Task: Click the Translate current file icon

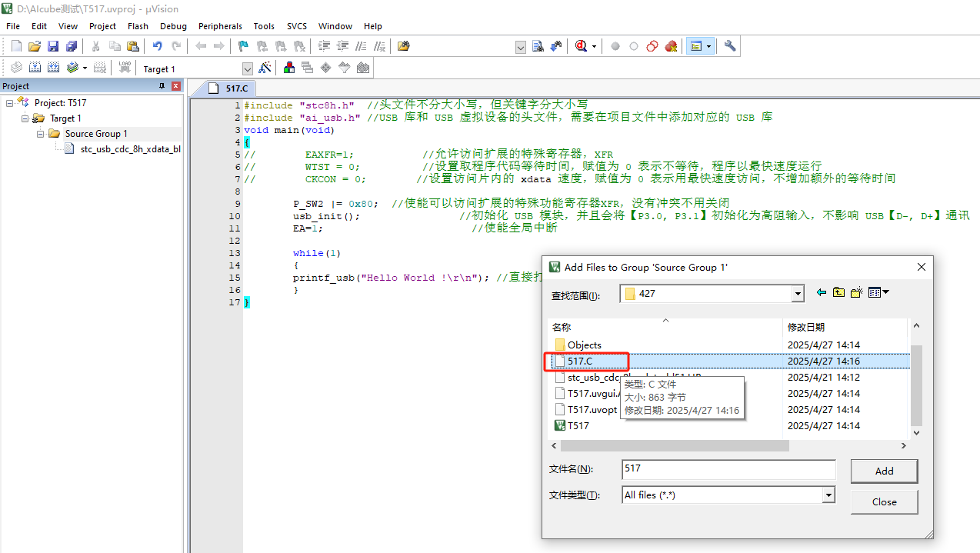Action: pos(16,68)
